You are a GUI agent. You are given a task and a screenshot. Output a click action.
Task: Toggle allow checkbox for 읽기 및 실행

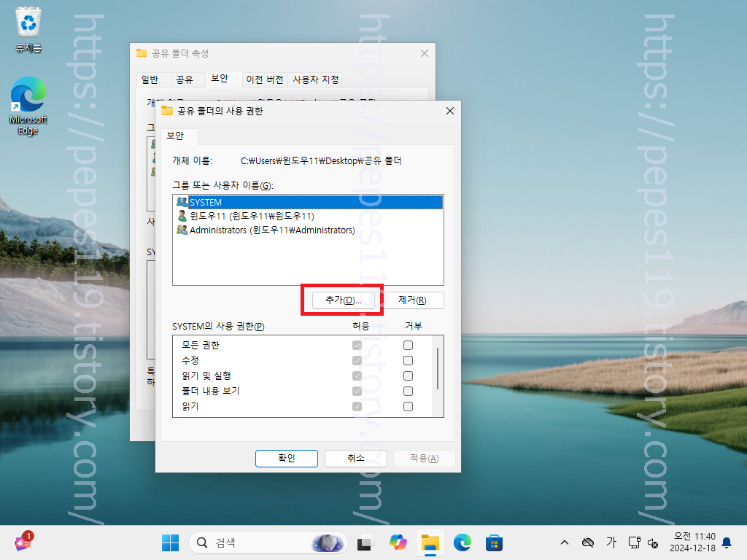(357, 376)
